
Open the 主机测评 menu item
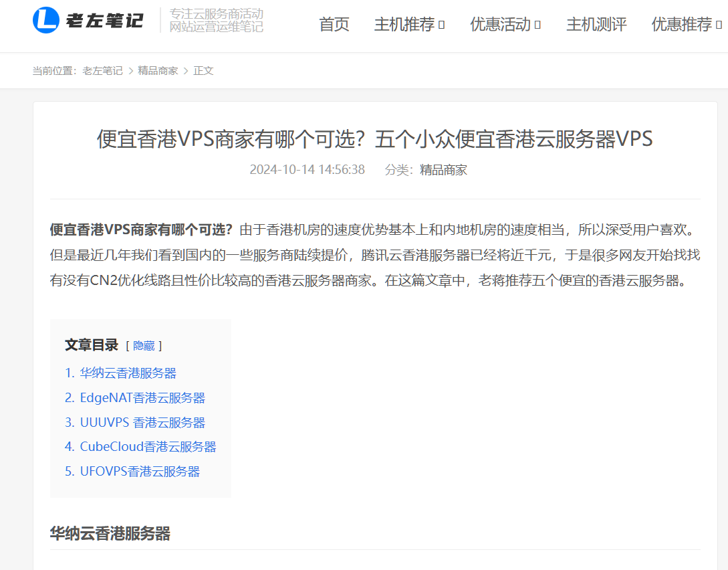point(596,24)
